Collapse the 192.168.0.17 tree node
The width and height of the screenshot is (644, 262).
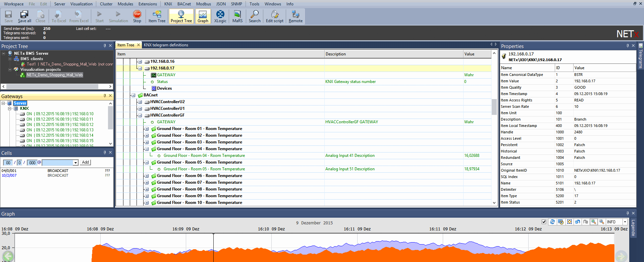140,68
